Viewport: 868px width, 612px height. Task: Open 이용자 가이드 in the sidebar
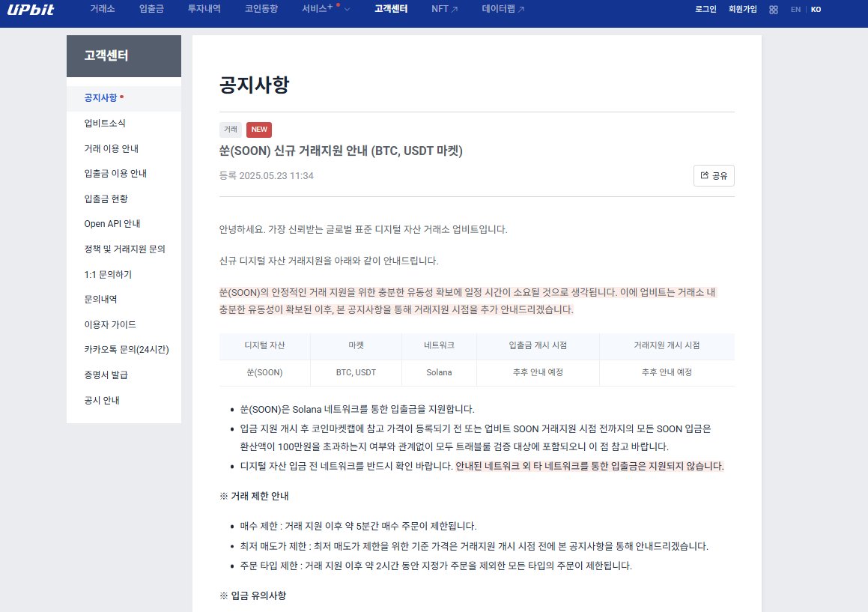[124, 324]
